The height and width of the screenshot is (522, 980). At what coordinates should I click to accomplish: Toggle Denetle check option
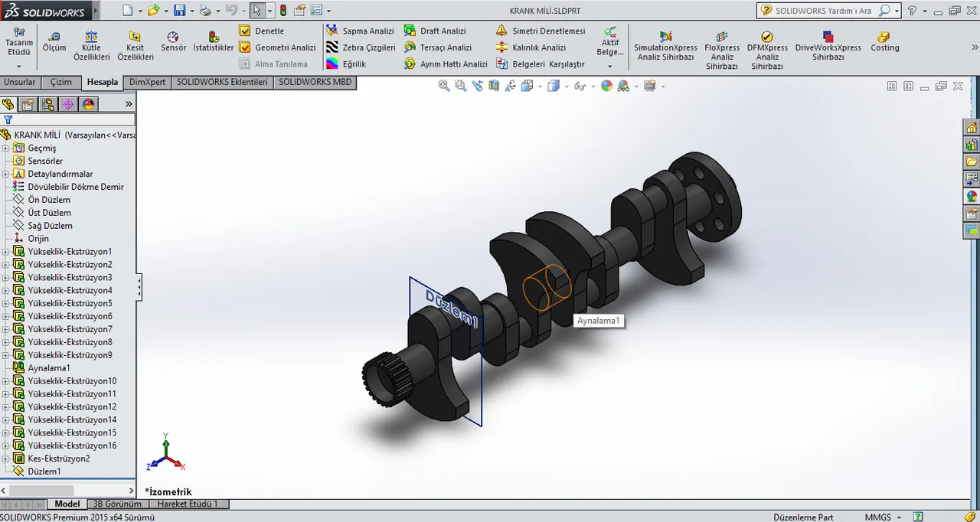(x=261, y=31)
